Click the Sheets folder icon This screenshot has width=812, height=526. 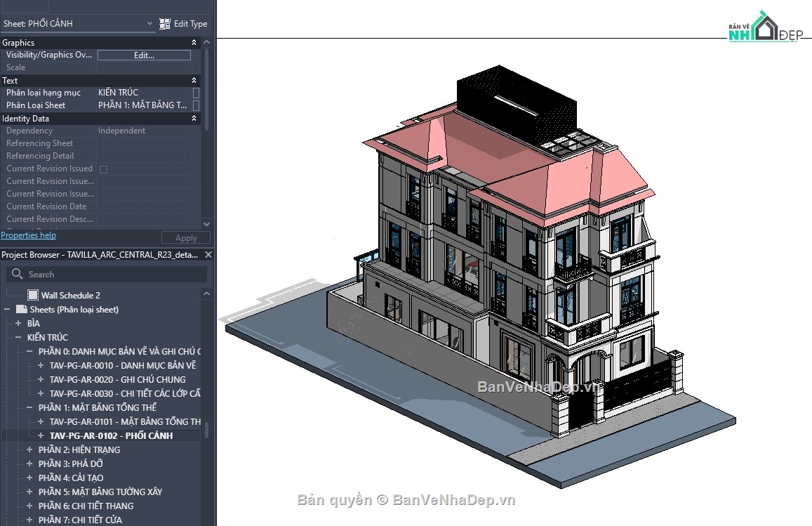point(21,310)
